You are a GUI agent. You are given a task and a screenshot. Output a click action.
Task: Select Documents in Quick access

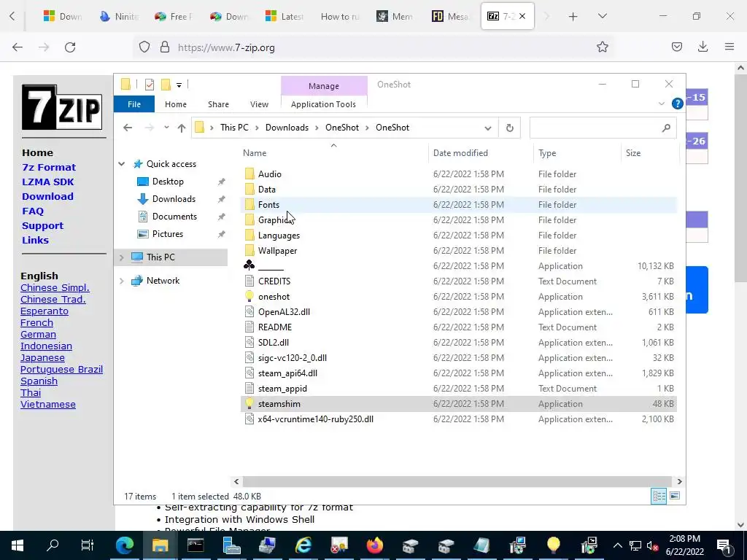pos(174,217)
